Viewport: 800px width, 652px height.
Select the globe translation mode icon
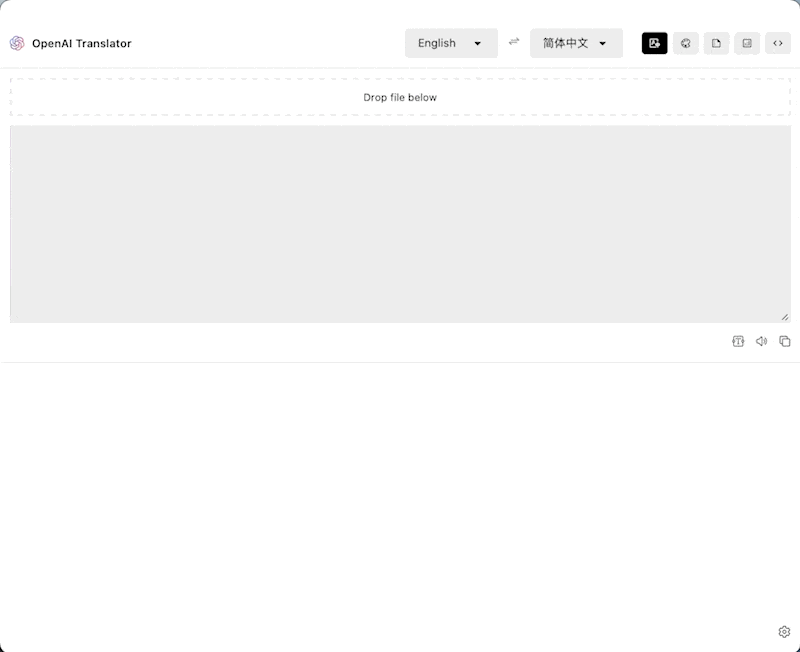point(686,43)
